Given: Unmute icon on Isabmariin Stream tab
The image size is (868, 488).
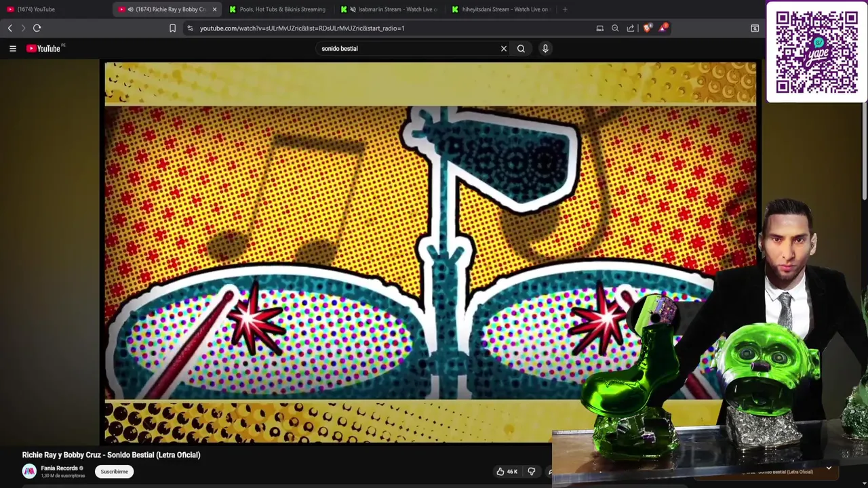Looking at the screenshot, I should click(353, 9).
